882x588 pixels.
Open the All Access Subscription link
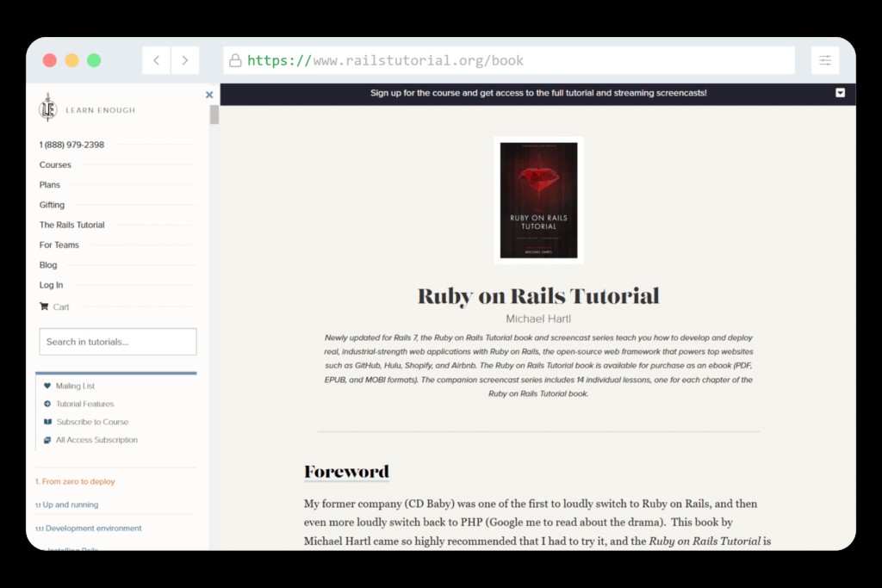point(96,440)
